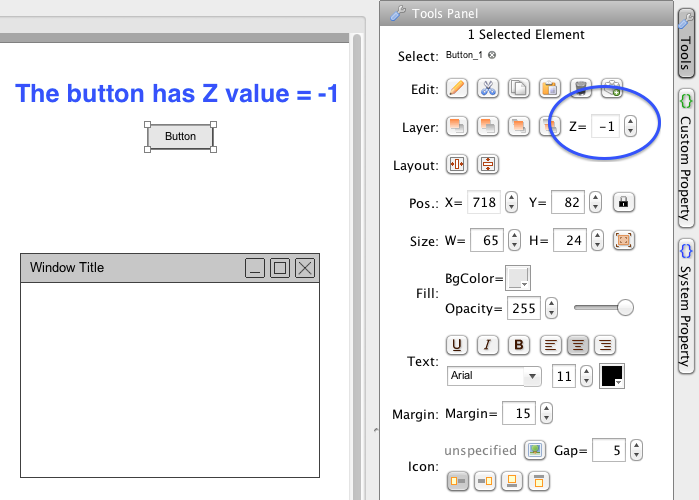
Task: Click the Z value input field
Action: pyautogui.click(x=604, y=126)
